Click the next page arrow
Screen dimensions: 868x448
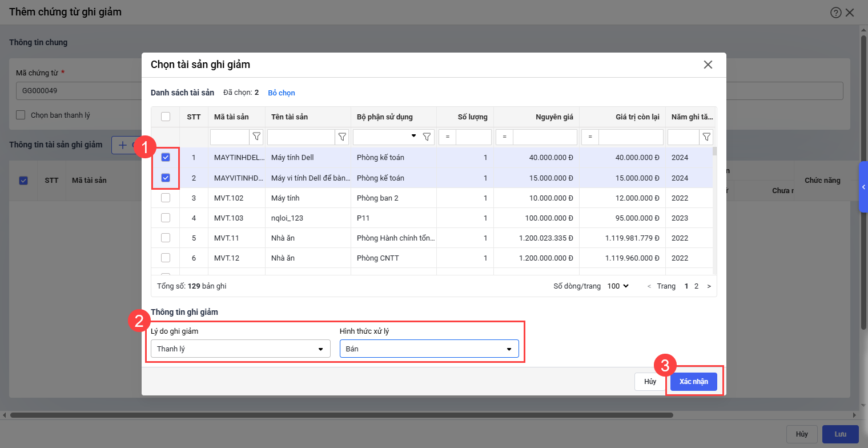[709, 286]
